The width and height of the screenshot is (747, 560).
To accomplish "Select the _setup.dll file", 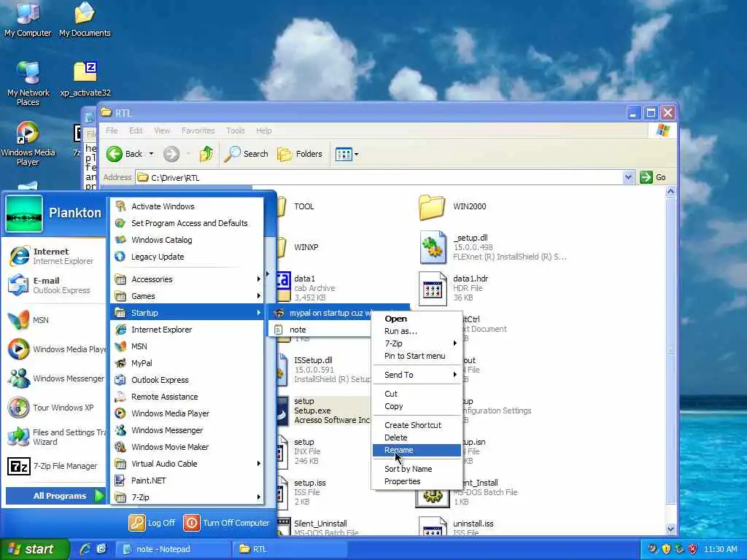I will [x=493, y=247].
